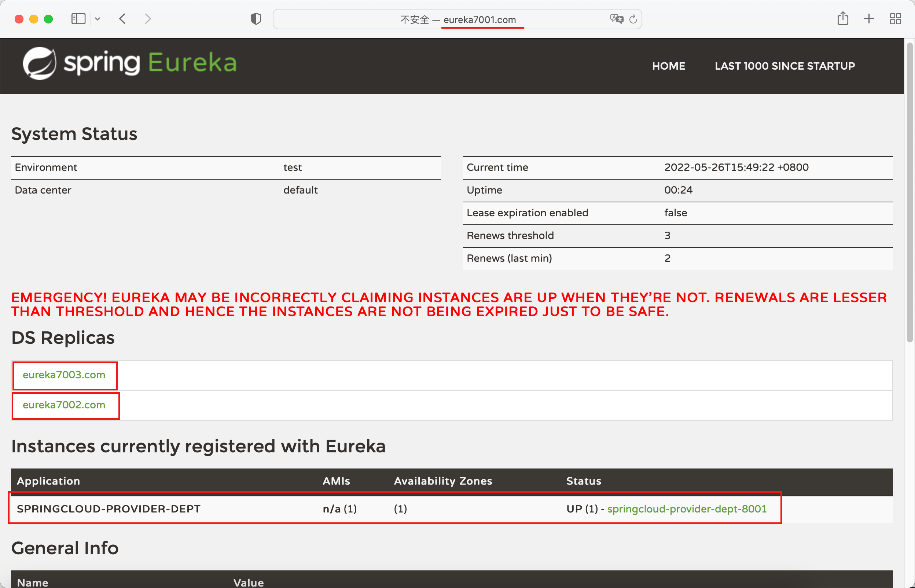Viewport: 915px width, 588px height.
Task: Click the green fullscreen window button
Action: (48, 19)
